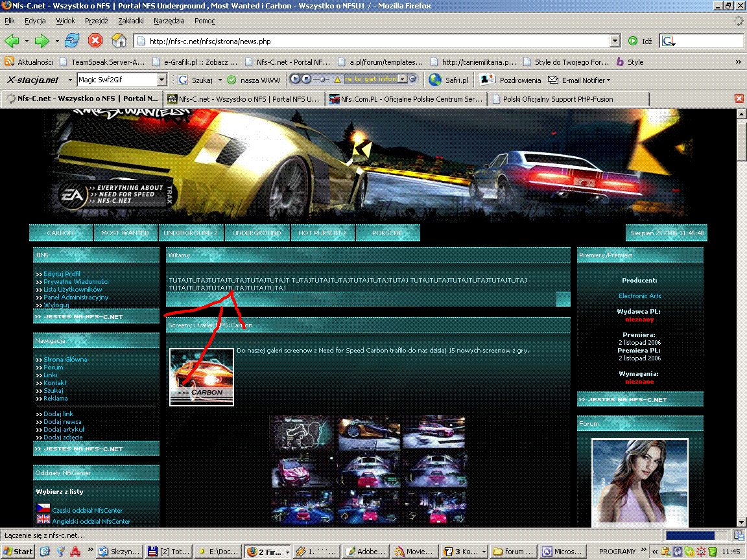Image resolution: width=747 pixels, height=560 pixels.
Task: Click the Angielski oddział NfsCenter flag
Action: pos(43,519)
